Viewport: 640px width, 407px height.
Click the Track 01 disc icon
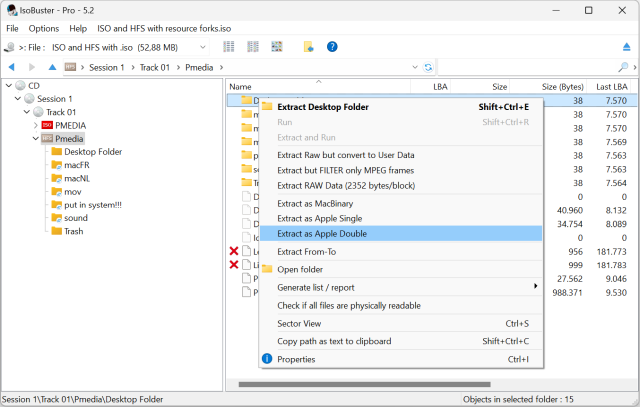coord(38,112)
